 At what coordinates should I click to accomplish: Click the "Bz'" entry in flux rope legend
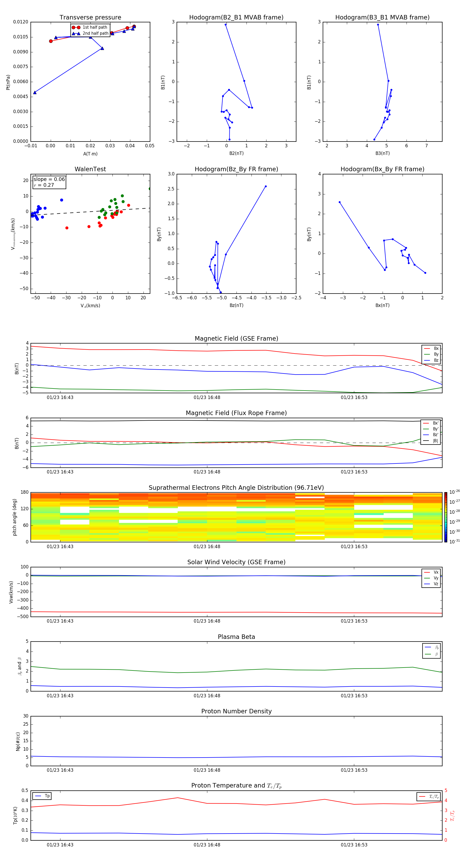pyautogui.click(x=431, y=435)
